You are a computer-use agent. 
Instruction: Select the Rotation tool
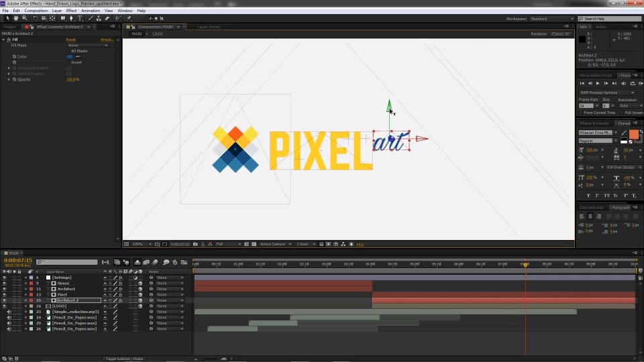click(x=36, y=19)
